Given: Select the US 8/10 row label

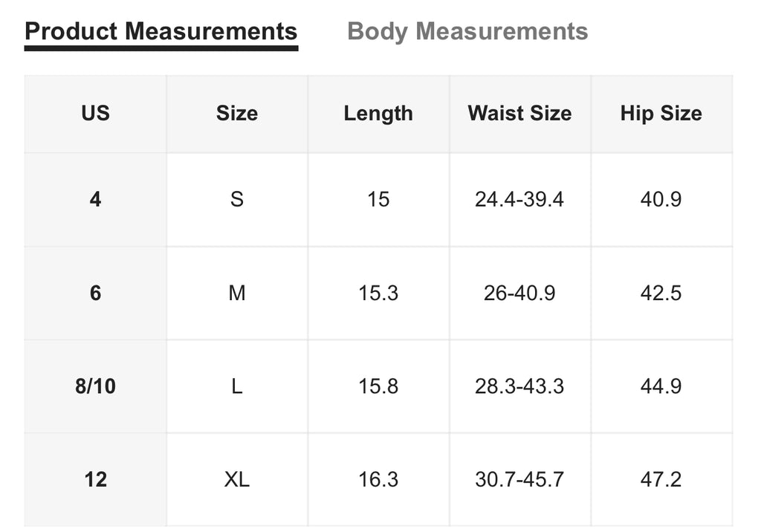Looking at the screenshot, I should [x=95, y=386].
